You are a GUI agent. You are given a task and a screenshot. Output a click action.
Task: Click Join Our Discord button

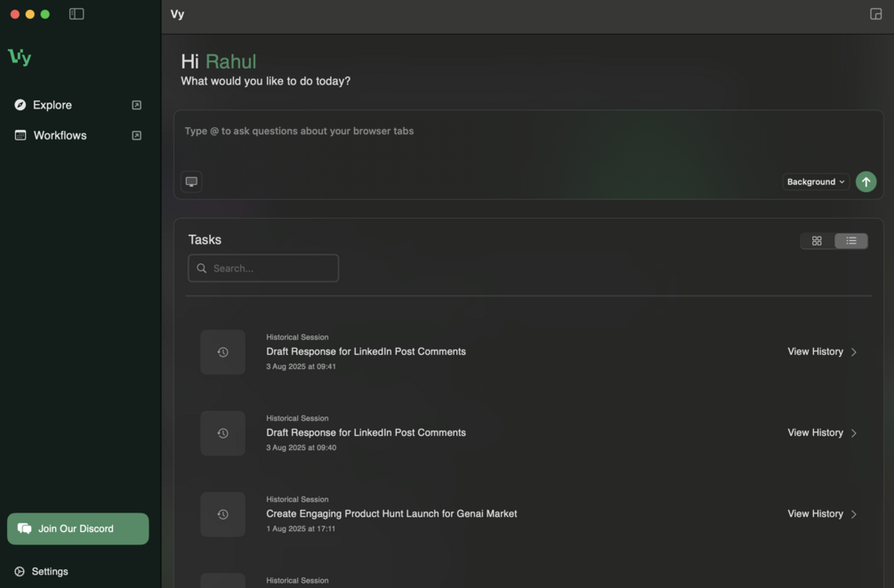tap(77, 528)
